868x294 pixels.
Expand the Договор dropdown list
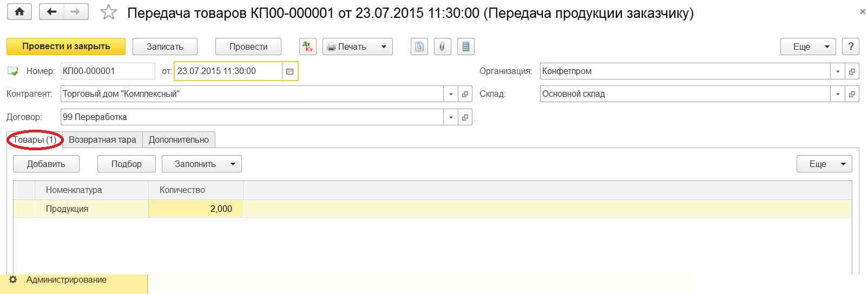[x=451, y=117]
